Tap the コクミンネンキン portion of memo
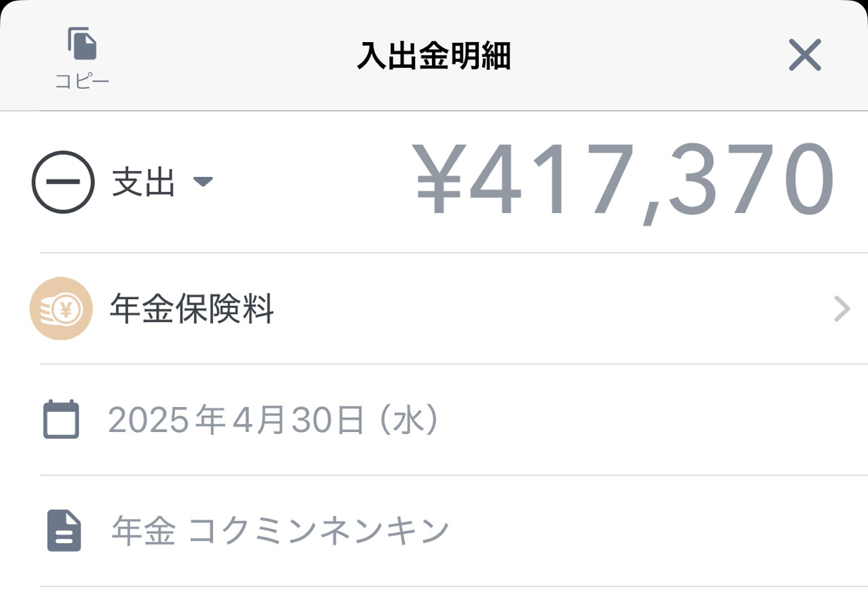 (x=319, y=531)
